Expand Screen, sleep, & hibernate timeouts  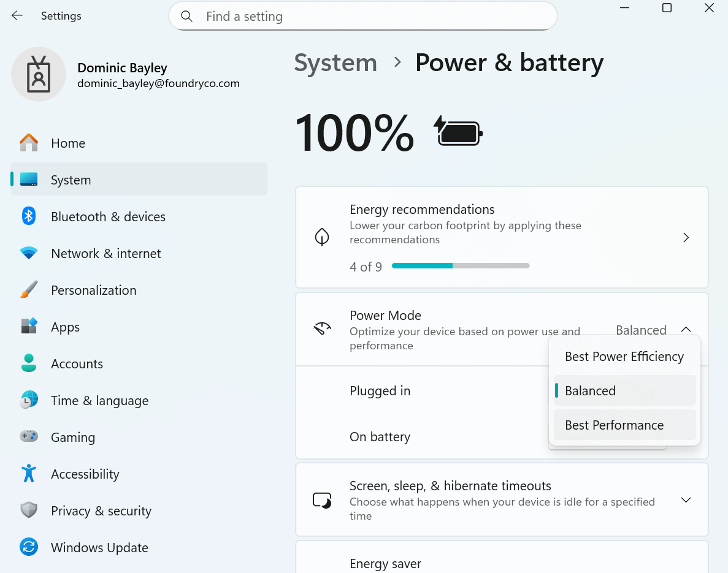(x=686, y=500)
